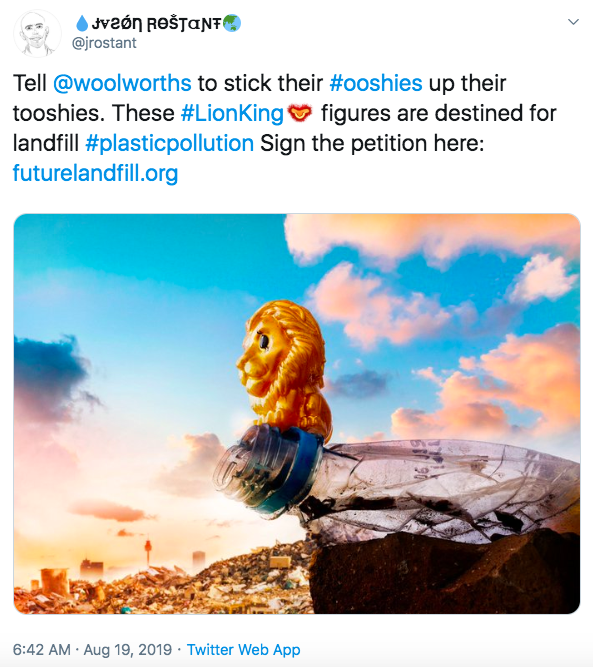Viewport: 593px width, 667px height.
Task: Click the lion emoji after #LionKing
Action: point(300,113)
